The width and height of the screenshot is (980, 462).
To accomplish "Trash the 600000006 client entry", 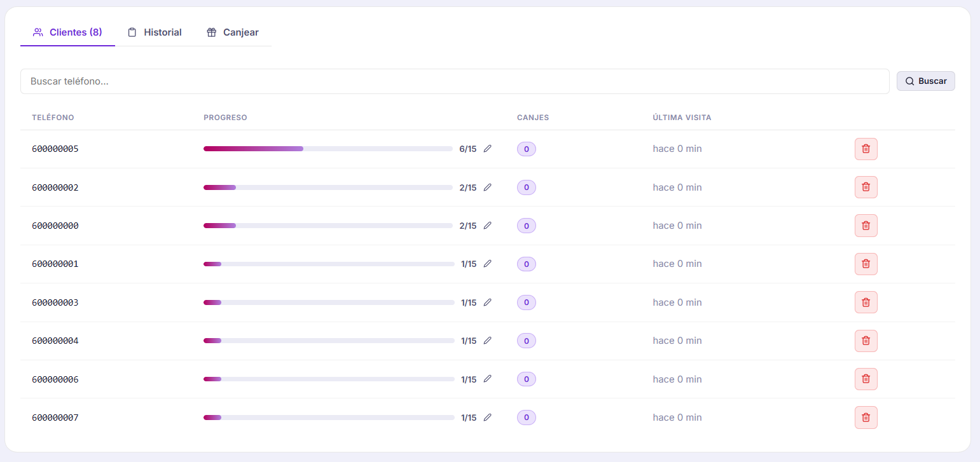I will pyautogui.click(x=866, y=379).
